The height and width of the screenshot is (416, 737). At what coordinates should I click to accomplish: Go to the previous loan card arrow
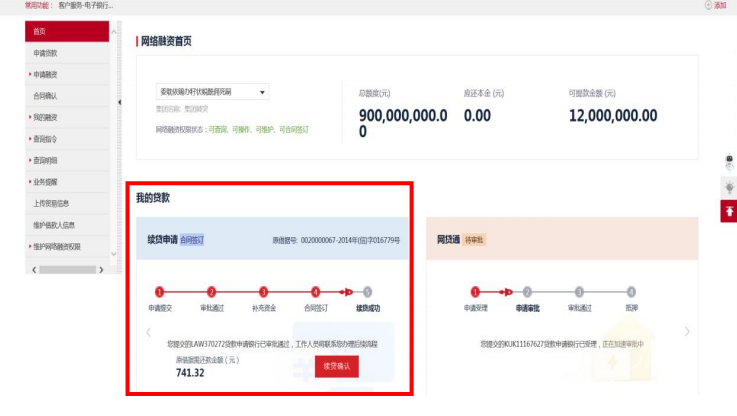(148, 331)
